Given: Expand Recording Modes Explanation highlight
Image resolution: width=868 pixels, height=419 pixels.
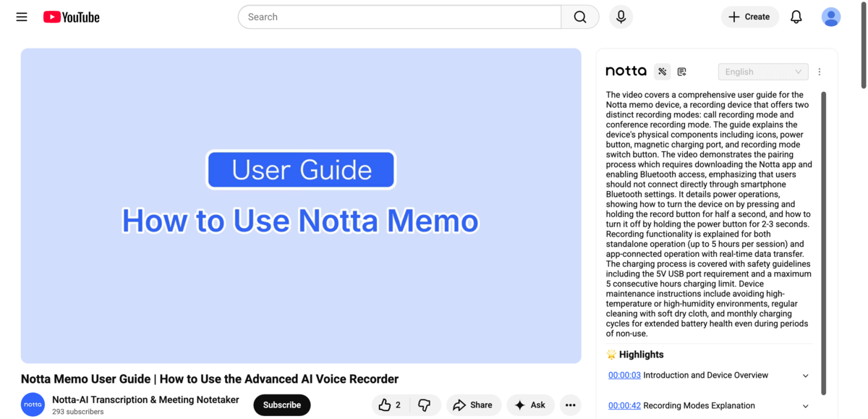Looking at the screenshot, I should [x=806, y=406].
